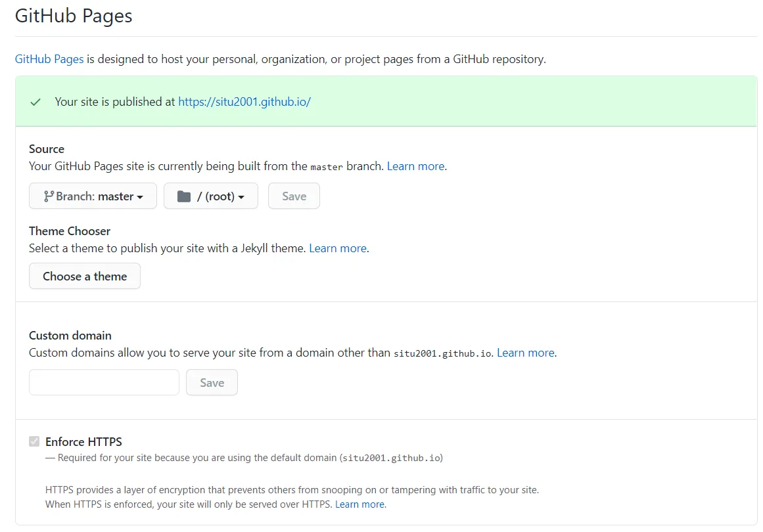Click the Enforce HTTPS label text

pos(83,441)
